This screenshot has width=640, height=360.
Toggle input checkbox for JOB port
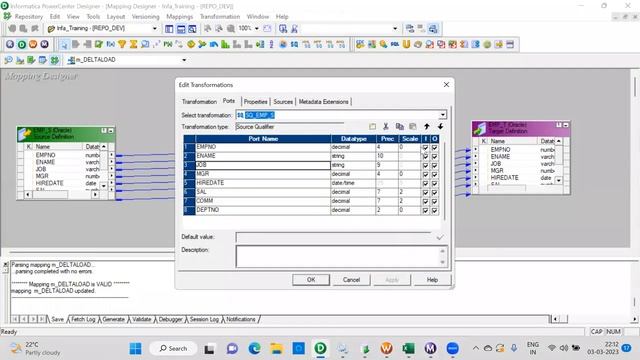tap(425, 165)
